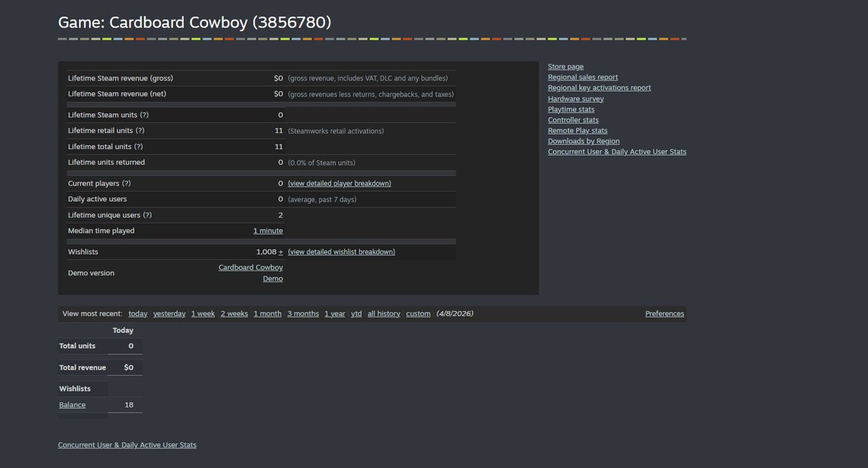Select the 1 month range
868x468 pixels.
pyautogui.click(x=267, y=314)
